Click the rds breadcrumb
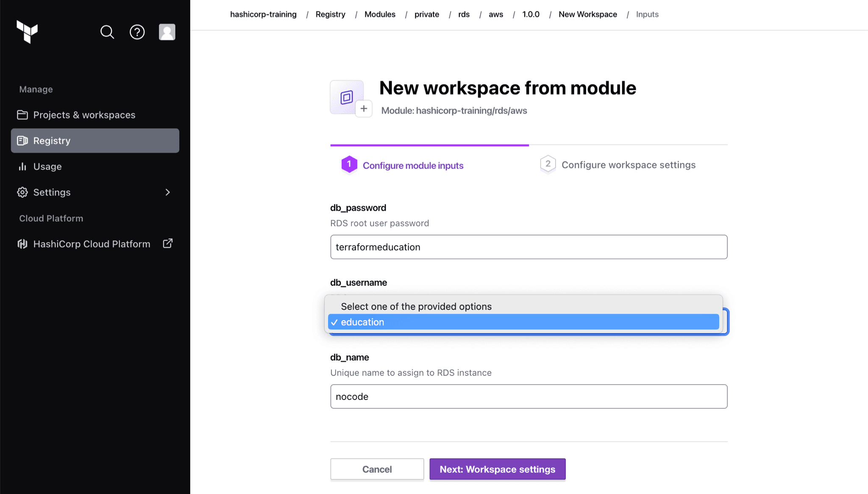Screen dimensions: 868x494 coord(464,14)
